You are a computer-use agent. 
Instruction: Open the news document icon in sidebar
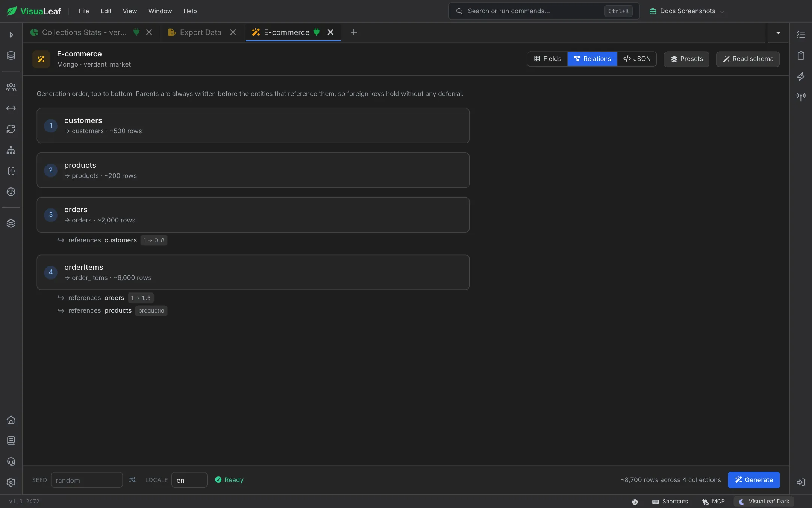click(x=11, y=441)
